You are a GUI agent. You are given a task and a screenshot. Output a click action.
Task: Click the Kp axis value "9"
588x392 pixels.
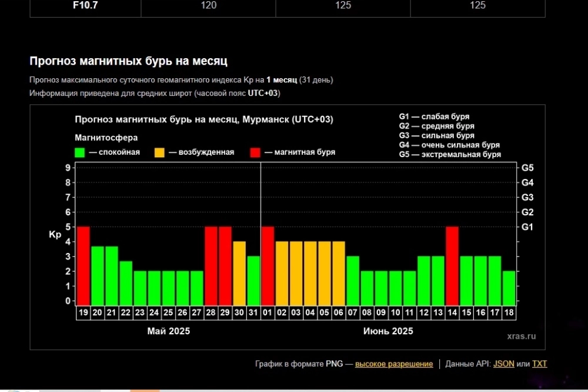(68, 168)
